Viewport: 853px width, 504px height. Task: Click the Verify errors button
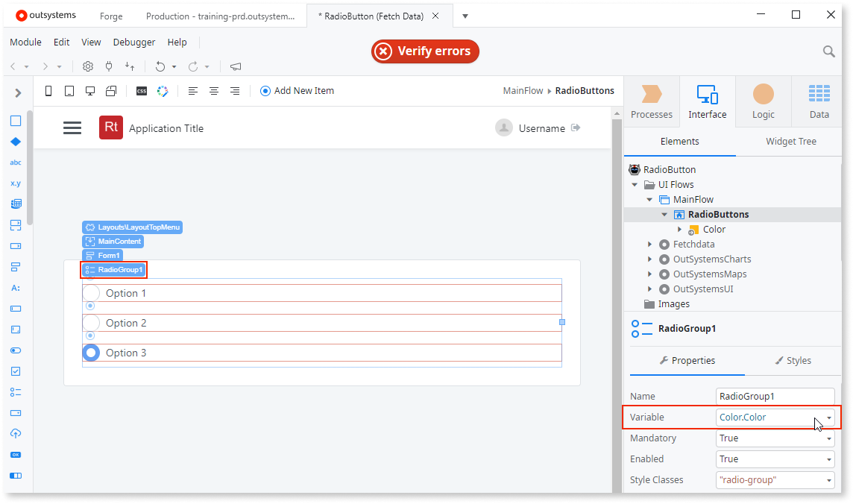[x=425, y=51]
